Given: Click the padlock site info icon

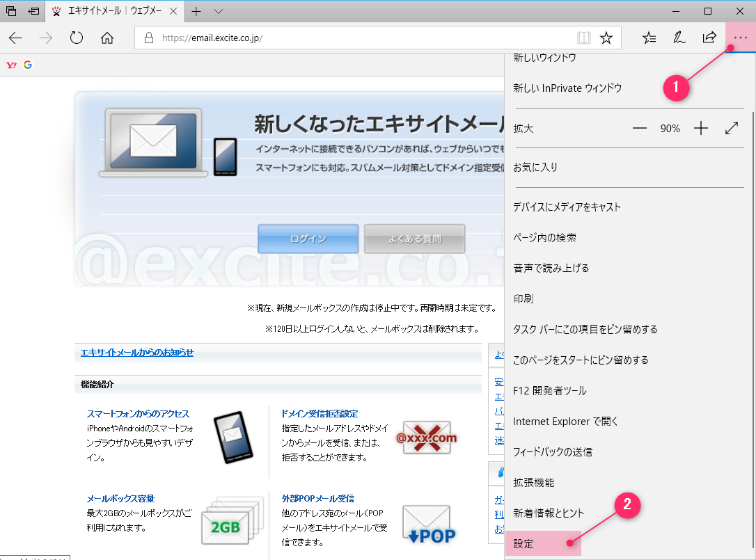Looking at the screenshot, I should point(149,38).
